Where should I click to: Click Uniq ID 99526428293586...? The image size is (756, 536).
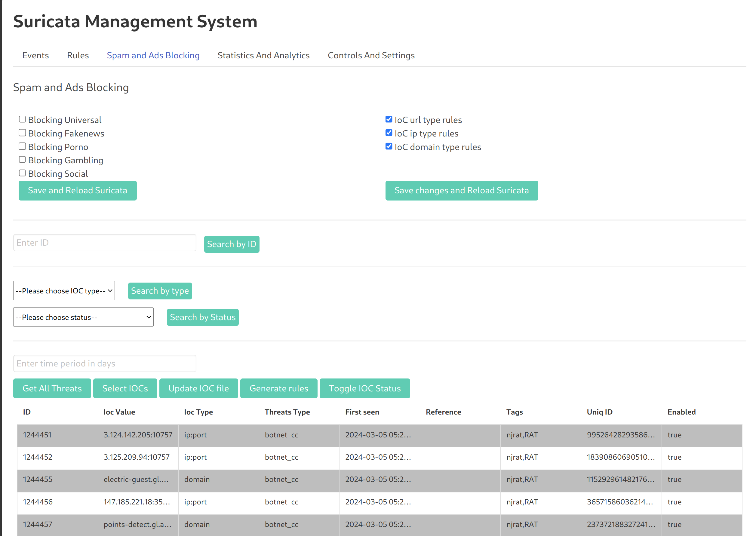point(621,435)
